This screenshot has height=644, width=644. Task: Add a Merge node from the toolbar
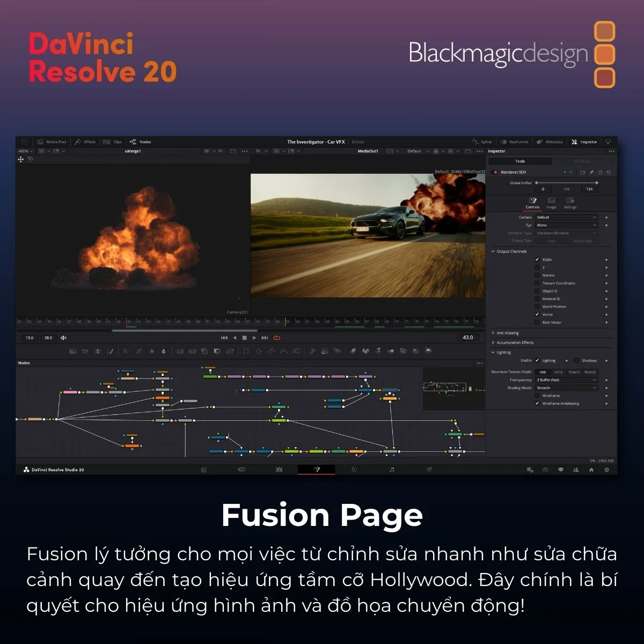coord(179,351)
